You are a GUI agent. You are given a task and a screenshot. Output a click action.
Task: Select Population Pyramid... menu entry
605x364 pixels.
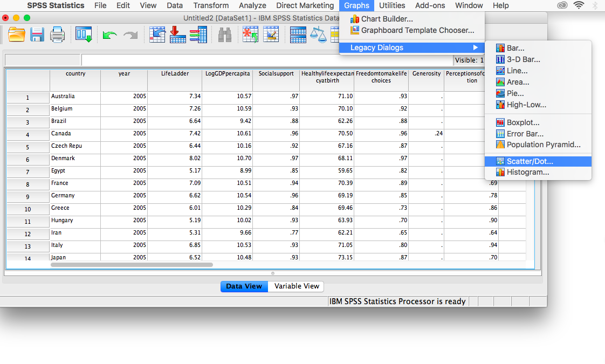pos(538,145)
